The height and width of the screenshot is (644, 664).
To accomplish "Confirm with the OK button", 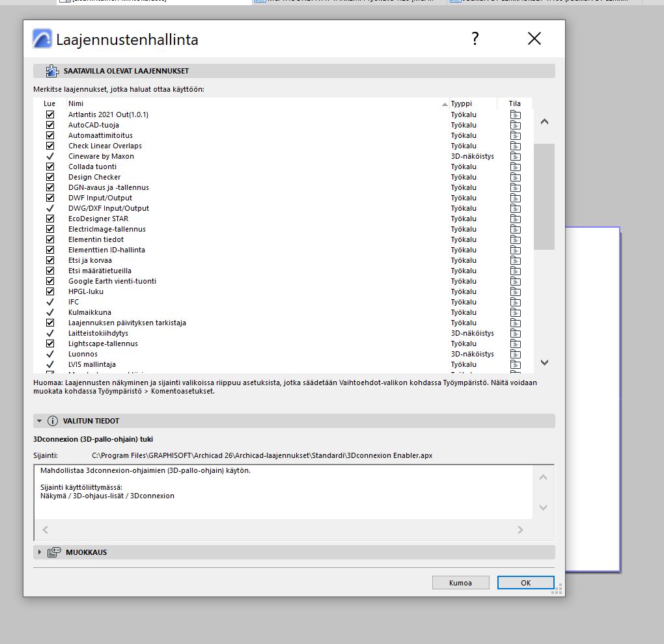I will point(525,583).
